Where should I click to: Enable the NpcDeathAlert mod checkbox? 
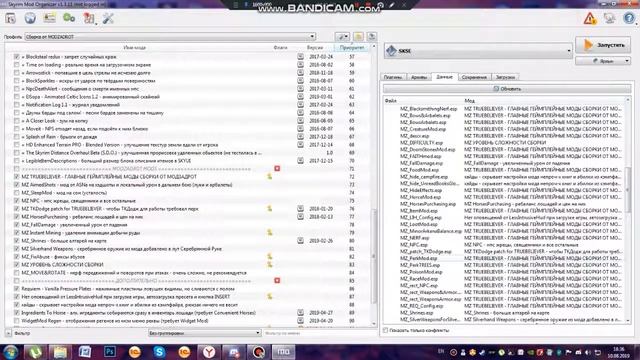click(x=16, y=89)
